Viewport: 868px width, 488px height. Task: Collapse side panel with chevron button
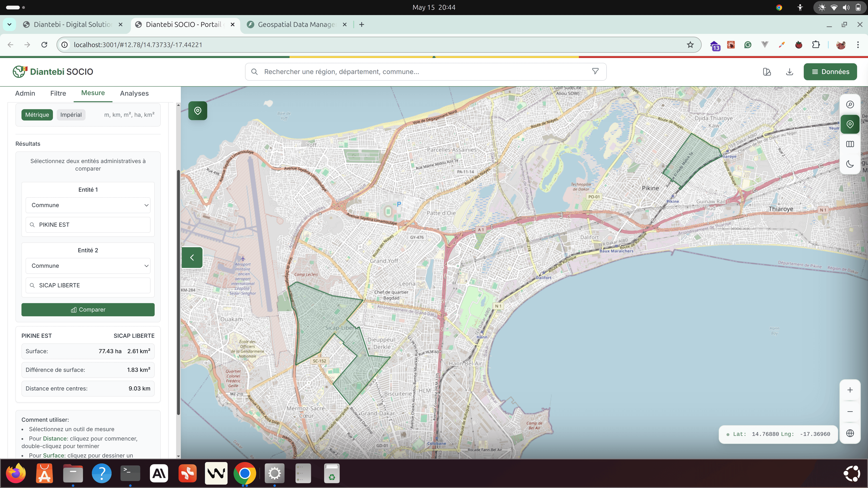[x=192, y=258]
